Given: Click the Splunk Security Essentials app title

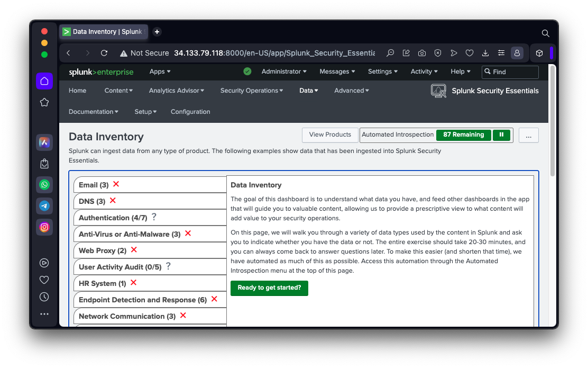Looking at the screenshot, I should [495, 91].
